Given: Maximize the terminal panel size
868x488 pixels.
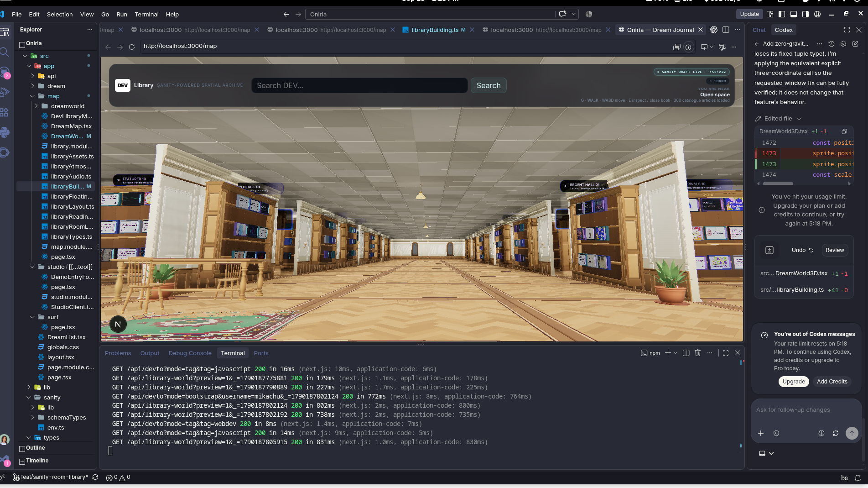Looking at the screenshot, I should click(726, 353).
